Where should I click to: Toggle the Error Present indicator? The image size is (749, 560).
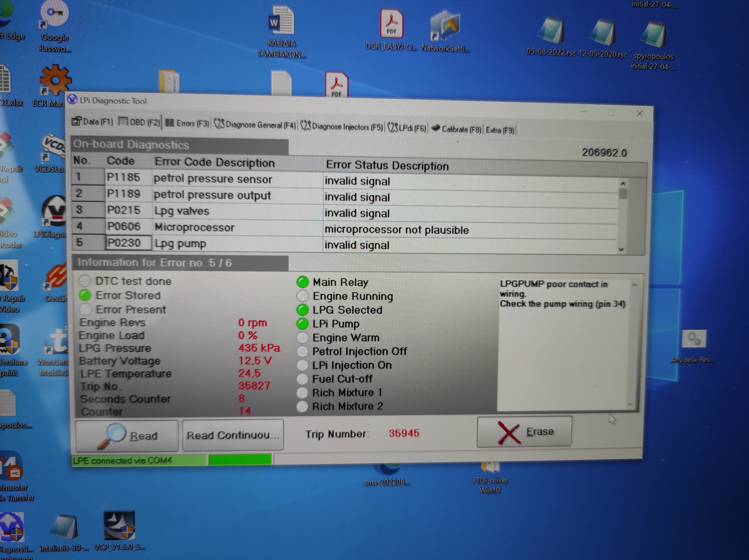click(85, 309)
